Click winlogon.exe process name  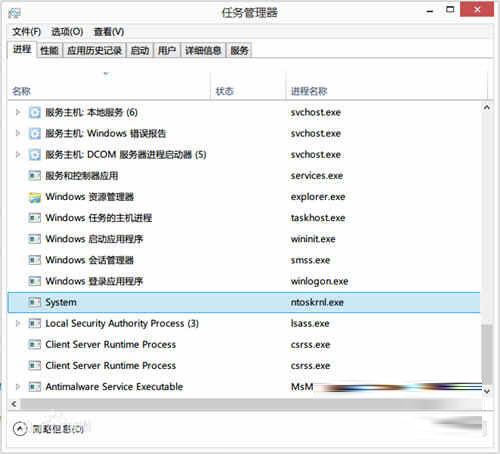(x=319, y=281)
